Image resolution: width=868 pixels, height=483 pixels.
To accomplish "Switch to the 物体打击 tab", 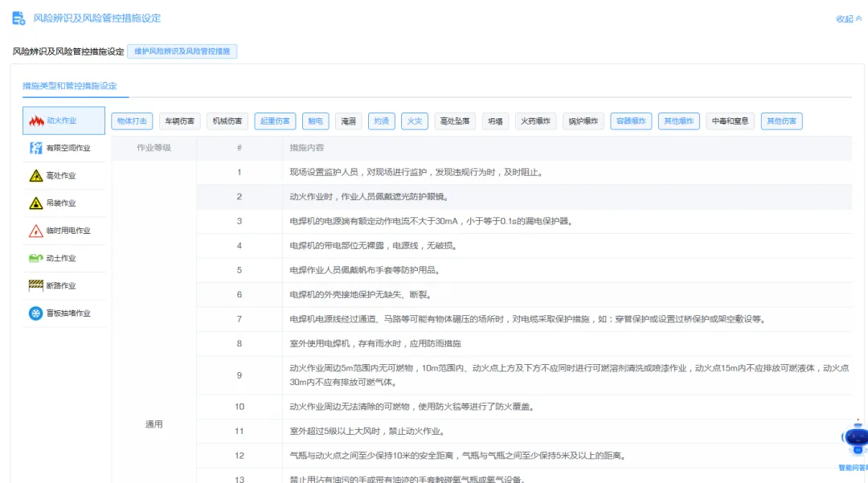I will pos(133,121).
